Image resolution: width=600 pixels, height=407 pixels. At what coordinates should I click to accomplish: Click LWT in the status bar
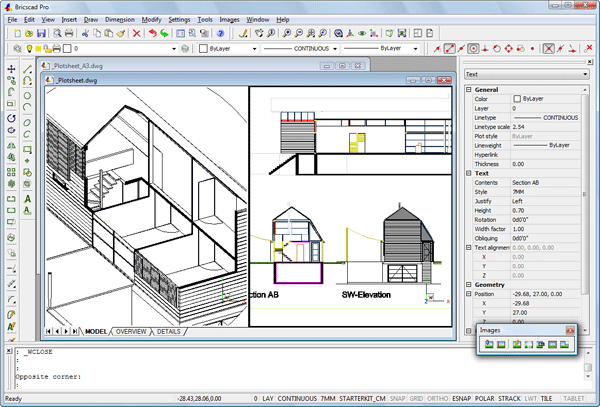pos(530,399)
